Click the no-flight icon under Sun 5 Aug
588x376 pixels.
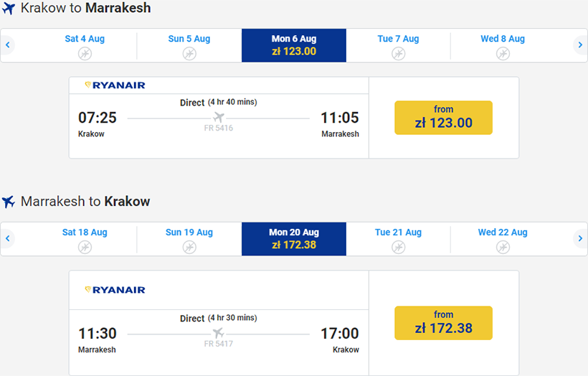click(189, 54)
